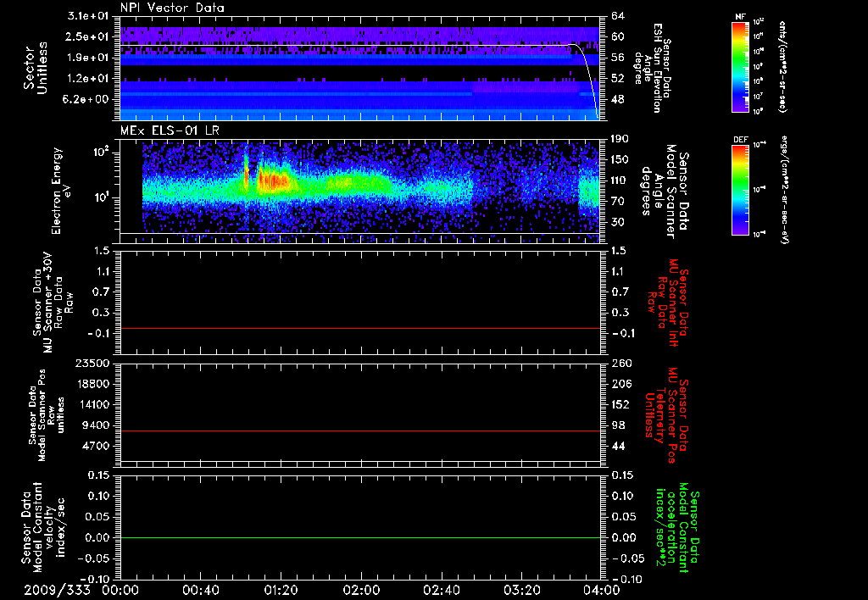
Task: Click the green zero-velocity line
Action: tap(360, 537)
